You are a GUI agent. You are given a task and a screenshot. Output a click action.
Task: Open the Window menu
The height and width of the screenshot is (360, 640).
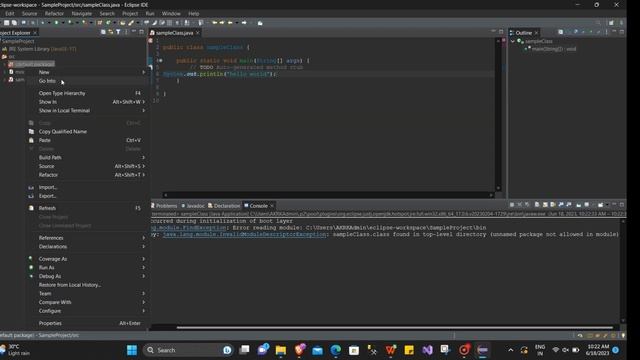point(171,13)
